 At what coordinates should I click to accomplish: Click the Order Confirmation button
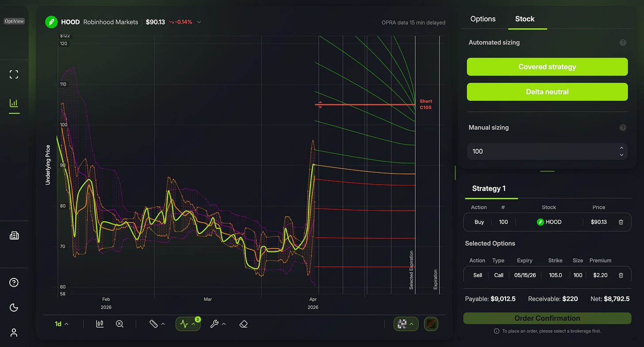[x=547, y=318]
